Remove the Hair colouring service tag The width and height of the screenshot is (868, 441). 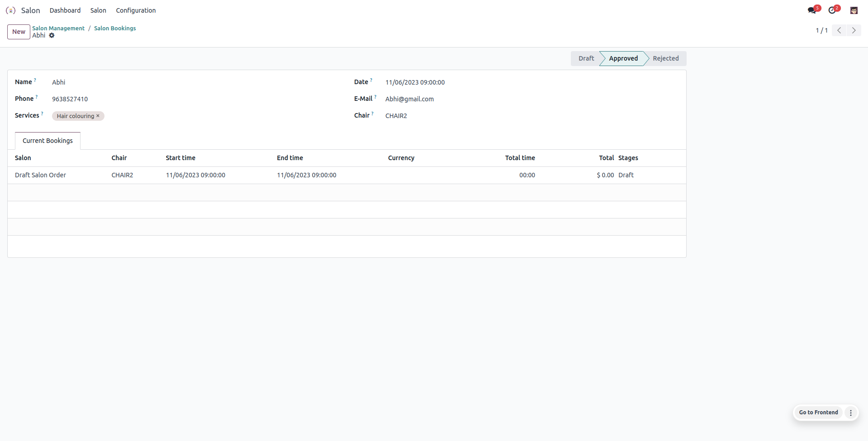tap(98, 116)
